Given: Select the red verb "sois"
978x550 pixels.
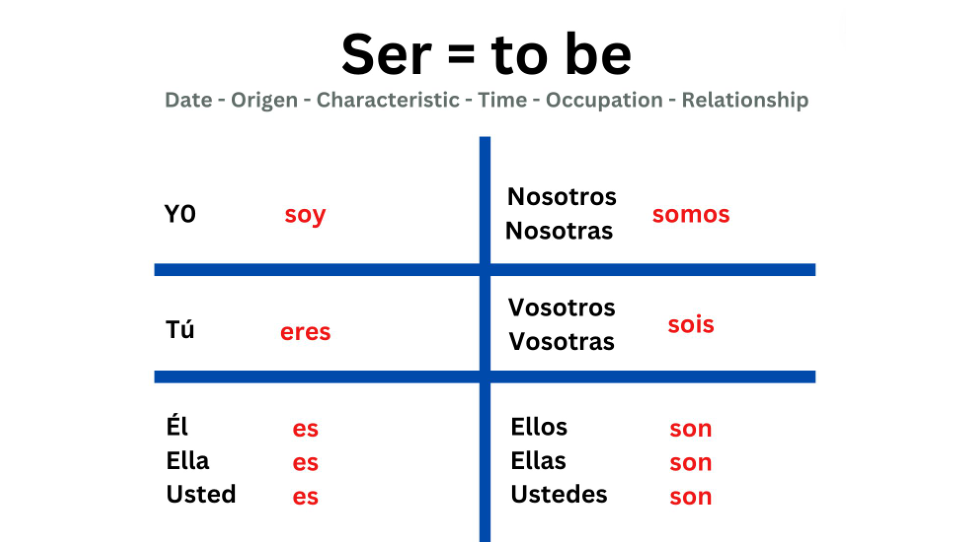Looking at the screenshot, I should (x=691, y=325).
